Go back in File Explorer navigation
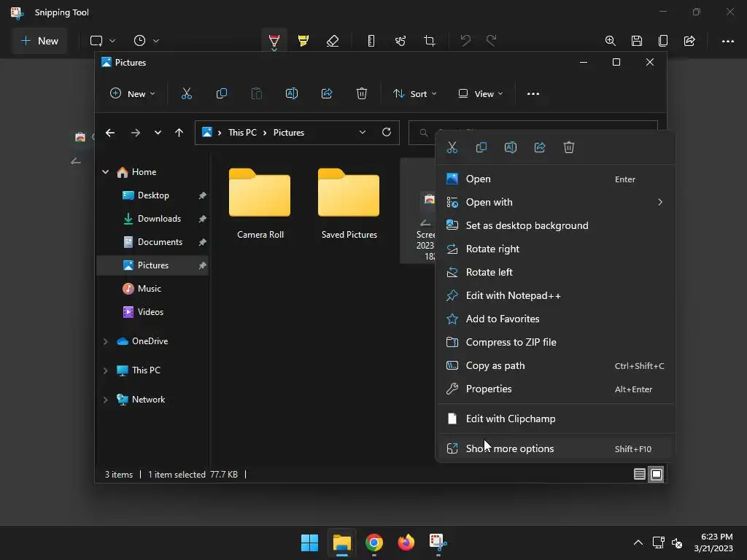 (x=110, y=133)
